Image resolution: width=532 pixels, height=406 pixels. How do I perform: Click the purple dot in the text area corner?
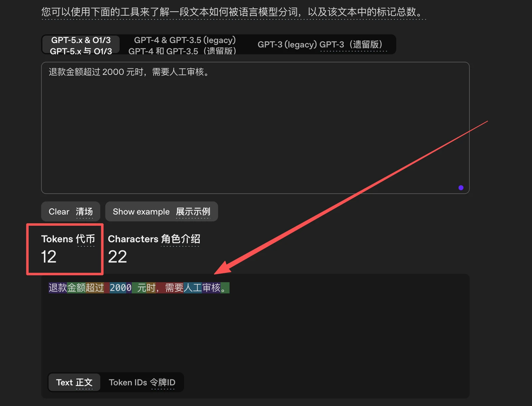pyautogui.click(x=461, y=188)
